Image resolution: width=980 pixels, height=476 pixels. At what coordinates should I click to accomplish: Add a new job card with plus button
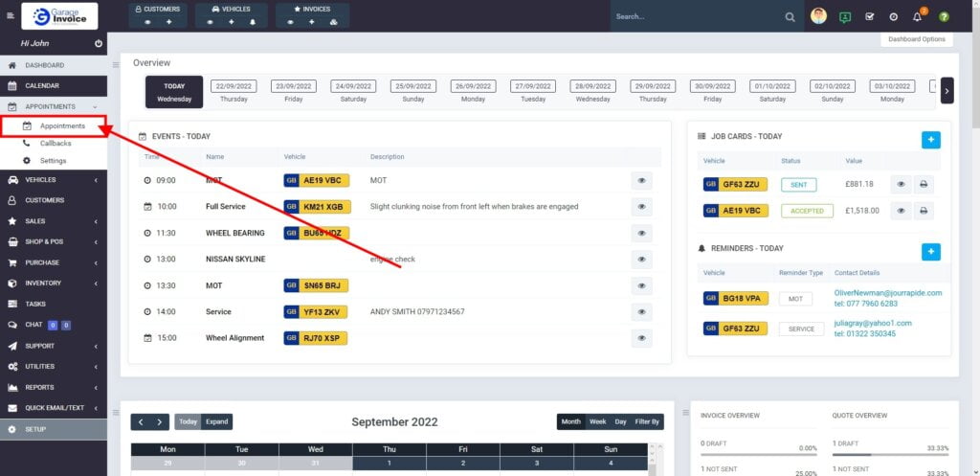(930, 140)
